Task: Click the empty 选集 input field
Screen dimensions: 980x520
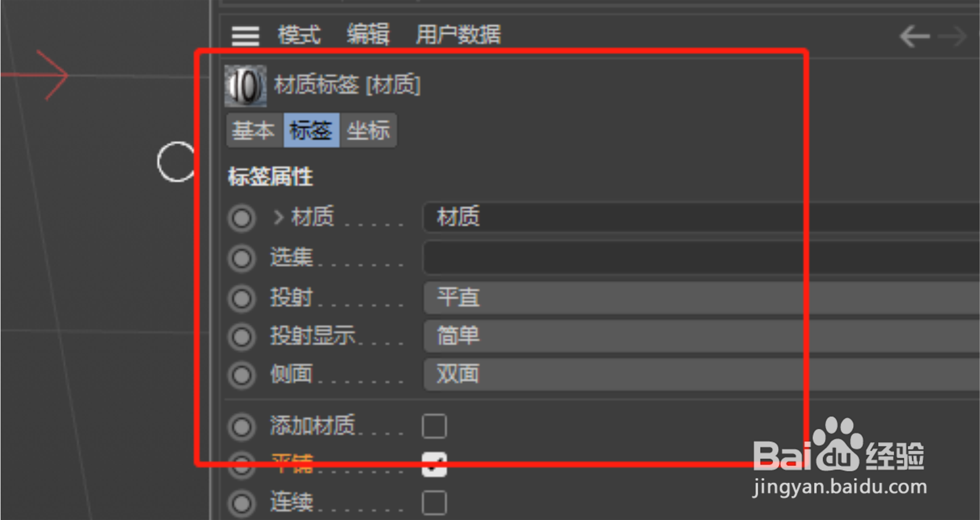Action: (x=701, y=257)
